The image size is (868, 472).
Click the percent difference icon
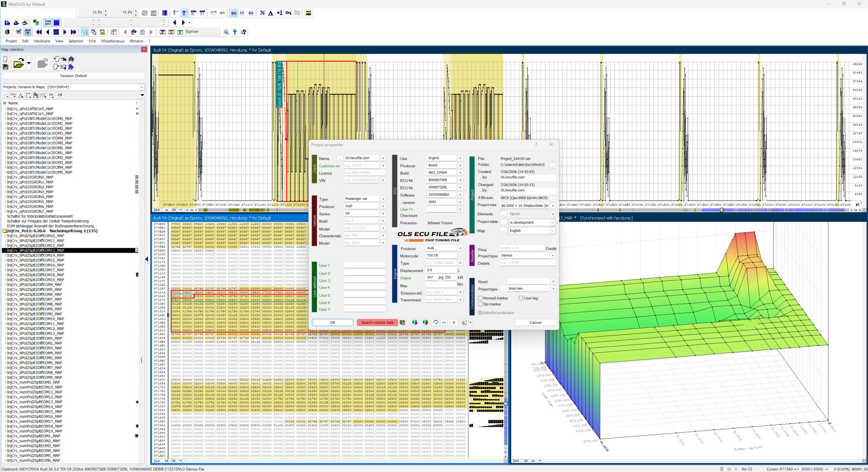pyautogui.click(x=262, y=13)
